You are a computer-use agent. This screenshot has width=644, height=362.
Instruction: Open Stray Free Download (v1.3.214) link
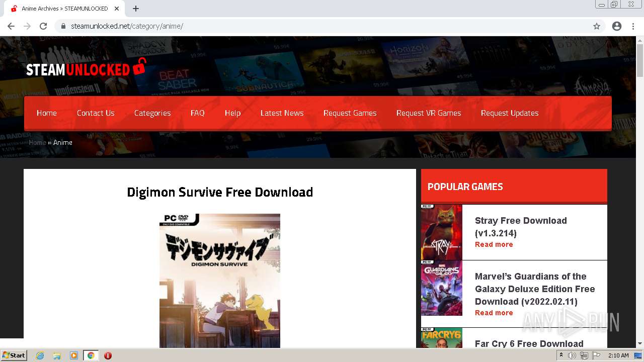(x=521, y=227)
